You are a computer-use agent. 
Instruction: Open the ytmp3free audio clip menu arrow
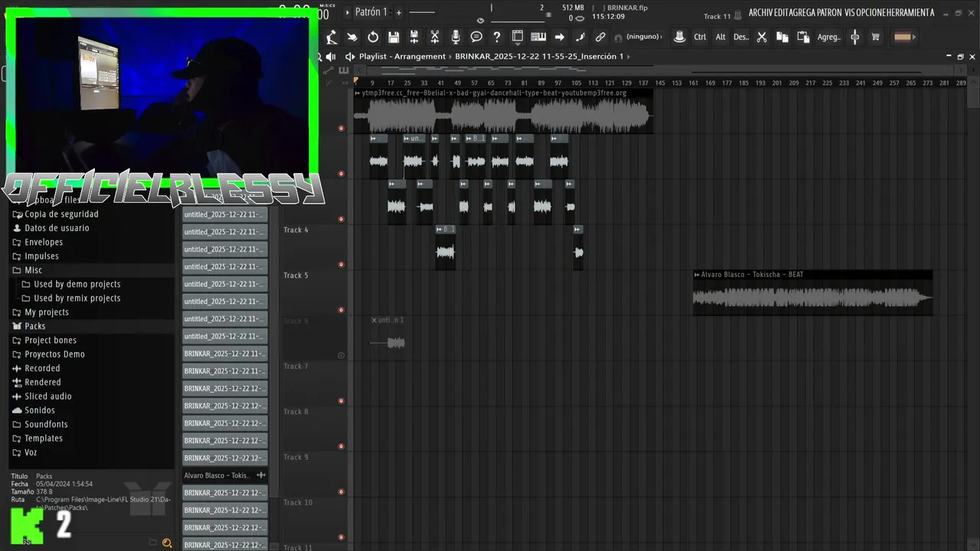click(x=358, y=93)
